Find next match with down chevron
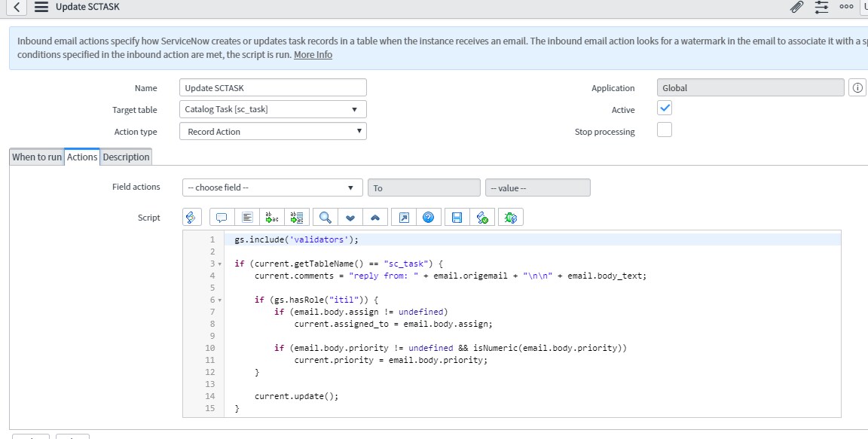Viewport: 868px width, 439px height. [x=350, y=218]
